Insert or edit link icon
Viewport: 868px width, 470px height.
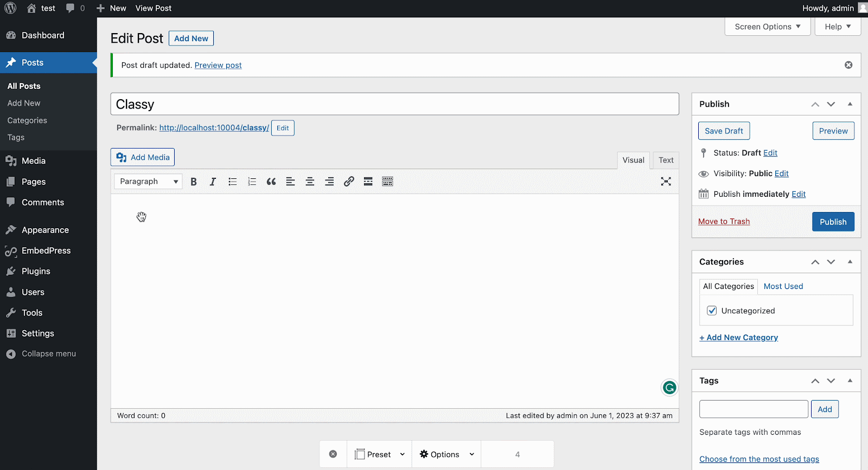(349, 182)
